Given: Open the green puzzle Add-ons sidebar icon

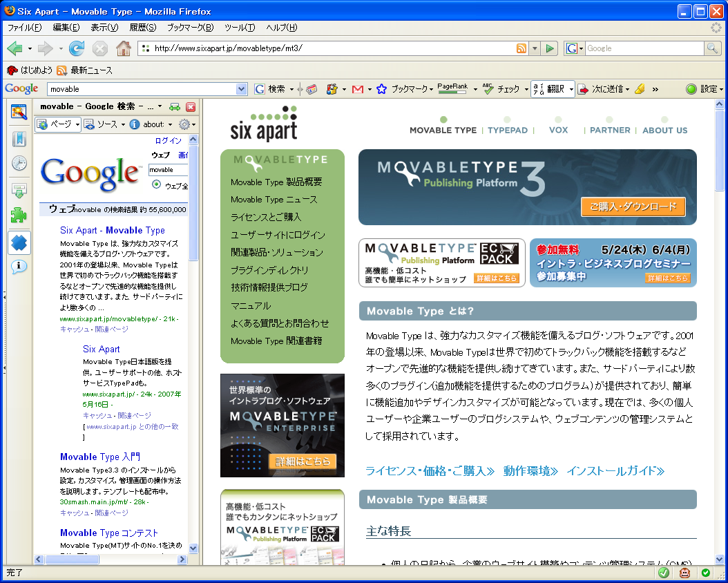Looking at the screenshot, I should click(19, 216).
